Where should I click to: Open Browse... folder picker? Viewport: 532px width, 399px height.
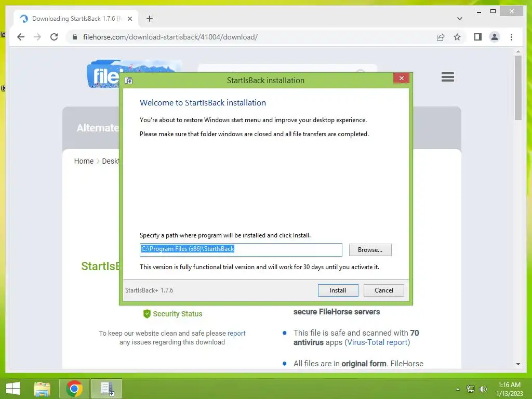(370, 250)
